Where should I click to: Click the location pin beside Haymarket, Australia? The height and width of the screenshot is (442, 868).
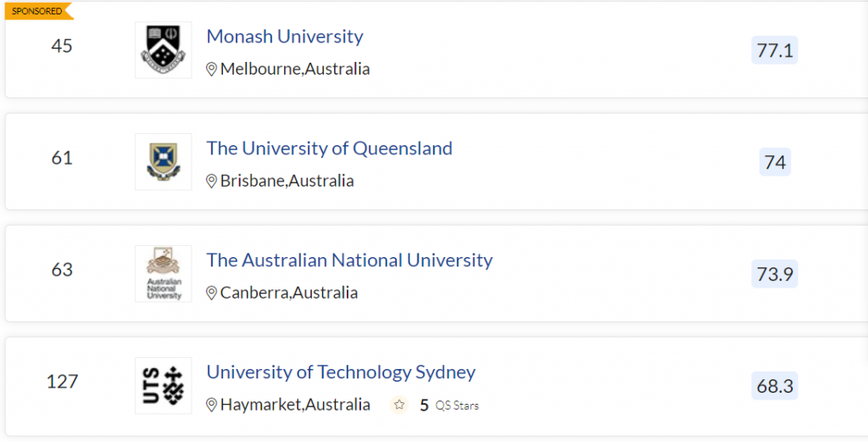pyautogui.click(x=212, y=406)
